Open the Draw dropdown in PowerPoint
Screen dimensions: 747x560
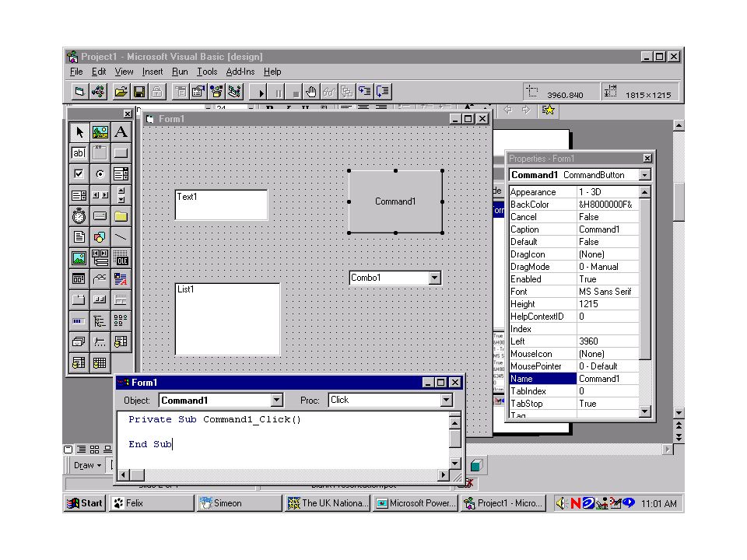click(x=88, y=465)
